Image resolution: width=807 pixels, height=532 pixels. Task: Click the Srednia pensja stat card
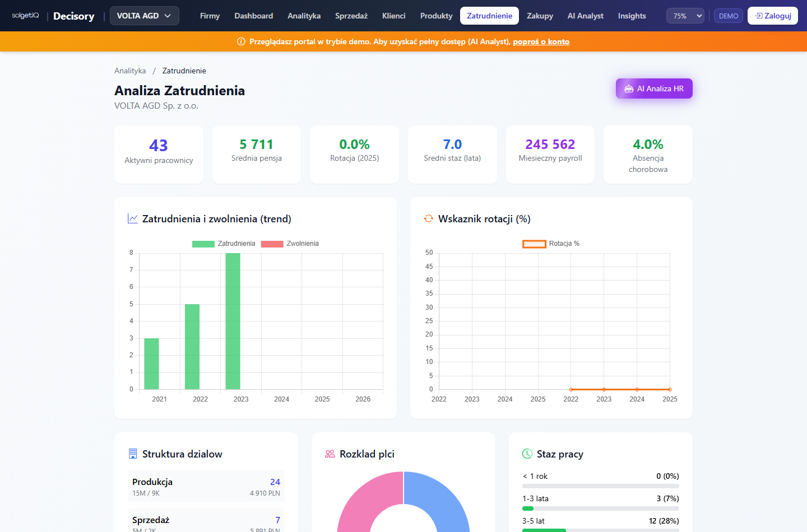coord(257,155)
